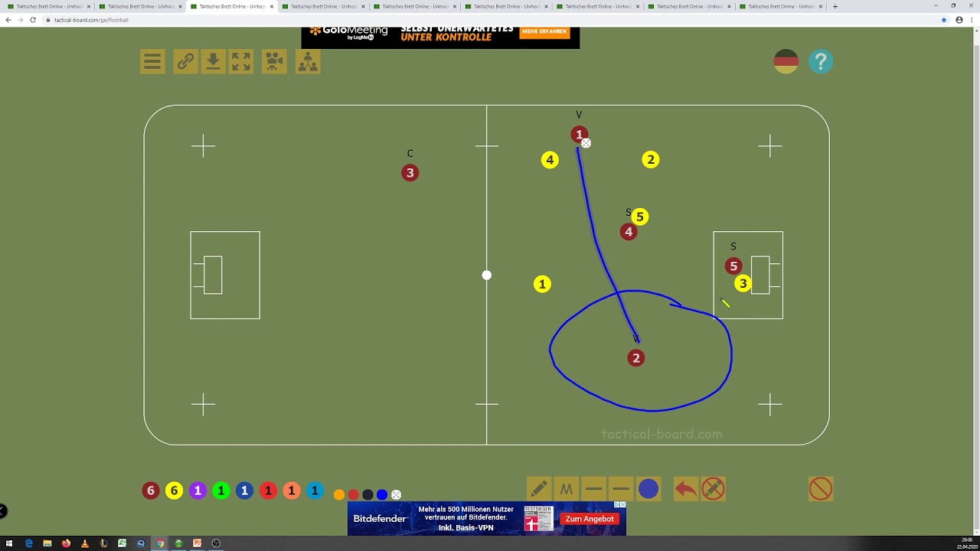Click red player 4 on the field
The width and height of the screenshot is (980, 551).
point(629,232)
